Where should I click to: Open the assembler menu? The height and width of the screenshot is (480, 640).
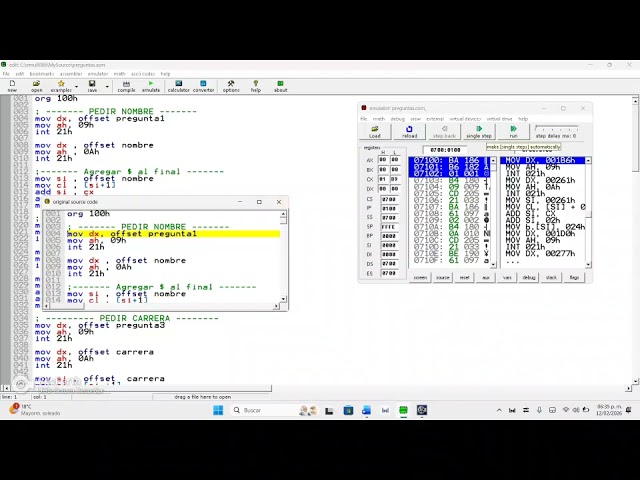tap(71, 74)
